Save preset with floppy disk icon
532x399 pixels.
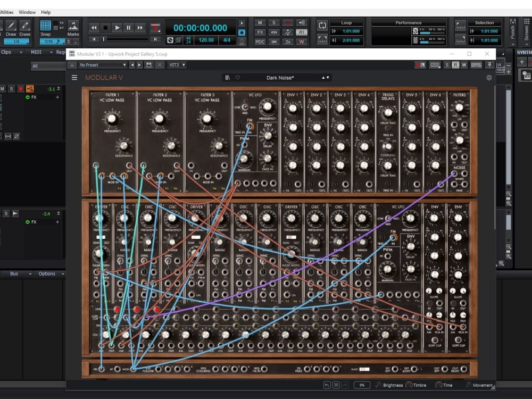tap(148, 65)
